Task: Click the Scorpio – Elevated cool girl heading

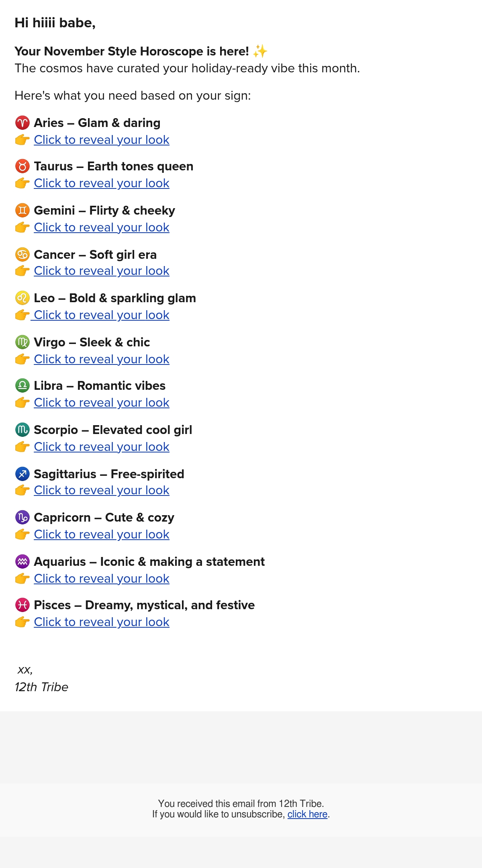Action: [113, 430]
